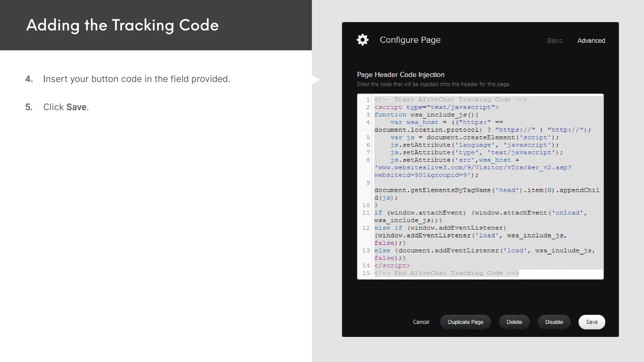Click the "js.setAttribute('language', 'javascript');" line
The width and height of the screenshot is (644, 362).
pos(475,145)
